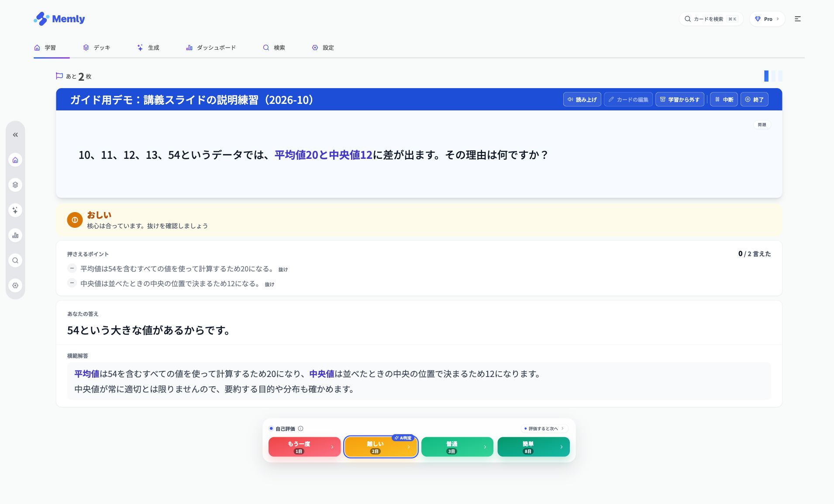Click the カードを検索 search field
The width and height of the screenshot is (834, 504).
711,19
